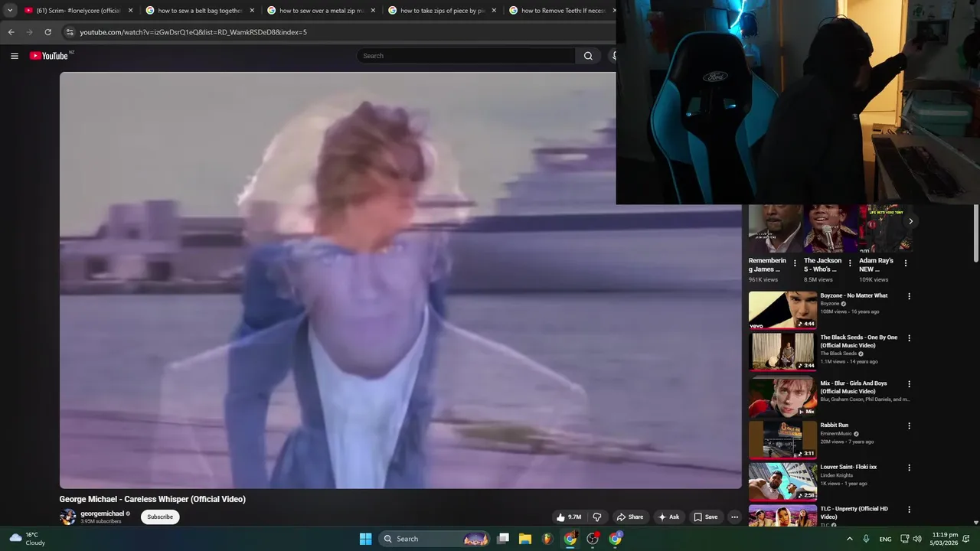This screenshot has height=551, width=980.
Task: Like the Careless Whisper video
Action: (568, 517)
